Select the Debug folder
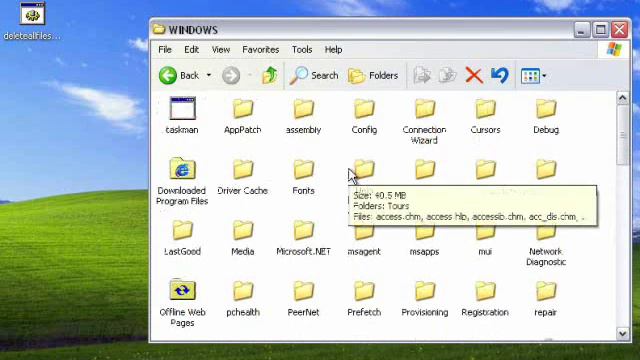640x360 pixels. [546, 116]
